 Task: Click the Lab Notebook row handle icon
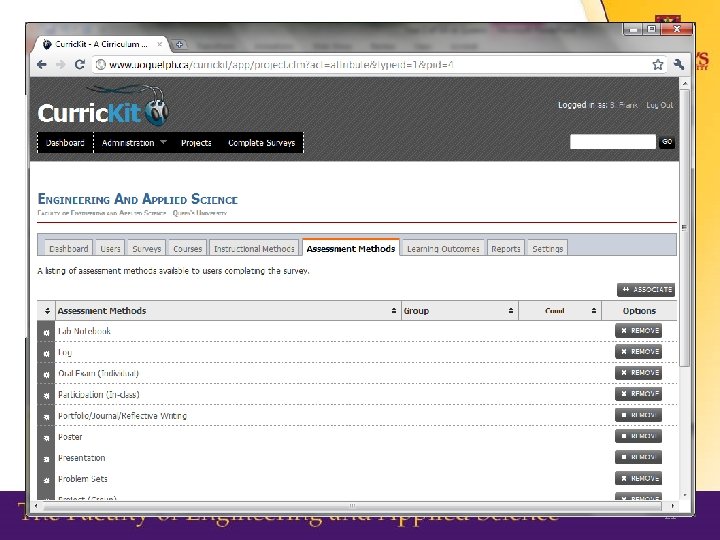(x=46, y=332)
